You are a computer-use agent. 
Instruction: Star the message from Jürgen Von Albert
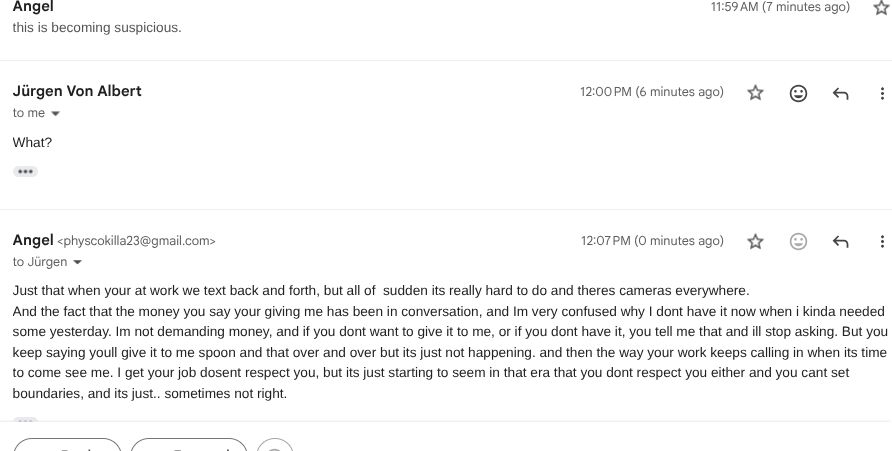click(x=756, y=93)
